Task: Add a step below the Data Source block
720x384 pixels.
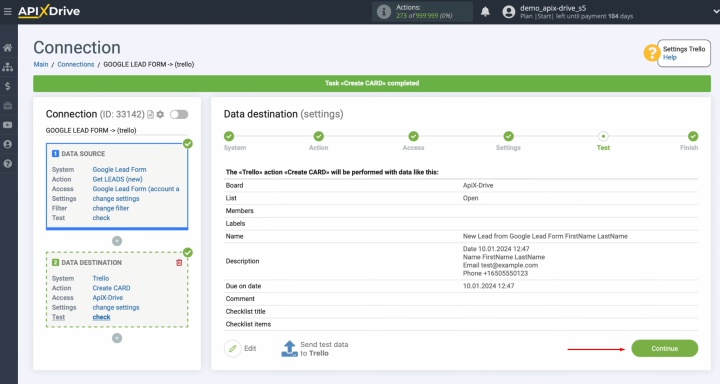Action: point(117,241)
